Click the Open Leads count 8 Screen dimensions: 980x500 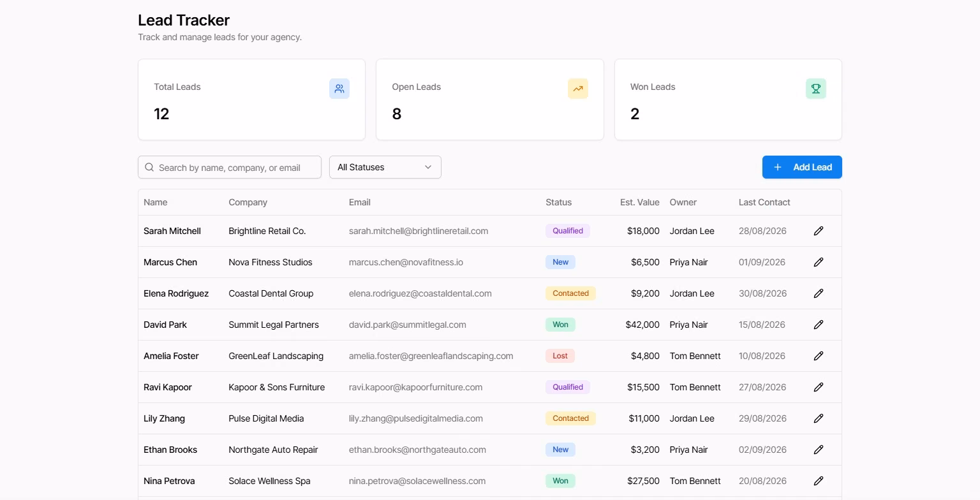(397, 114)
